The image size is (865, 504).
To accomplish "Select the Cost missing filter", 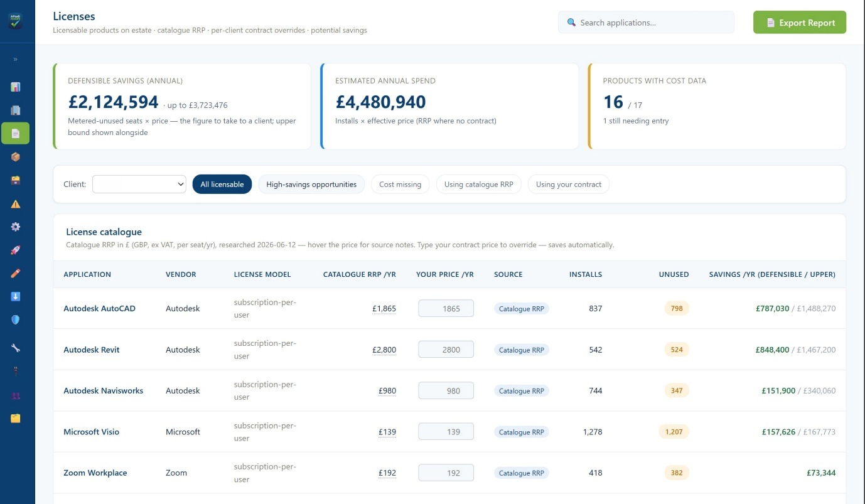I will point(400,184).
